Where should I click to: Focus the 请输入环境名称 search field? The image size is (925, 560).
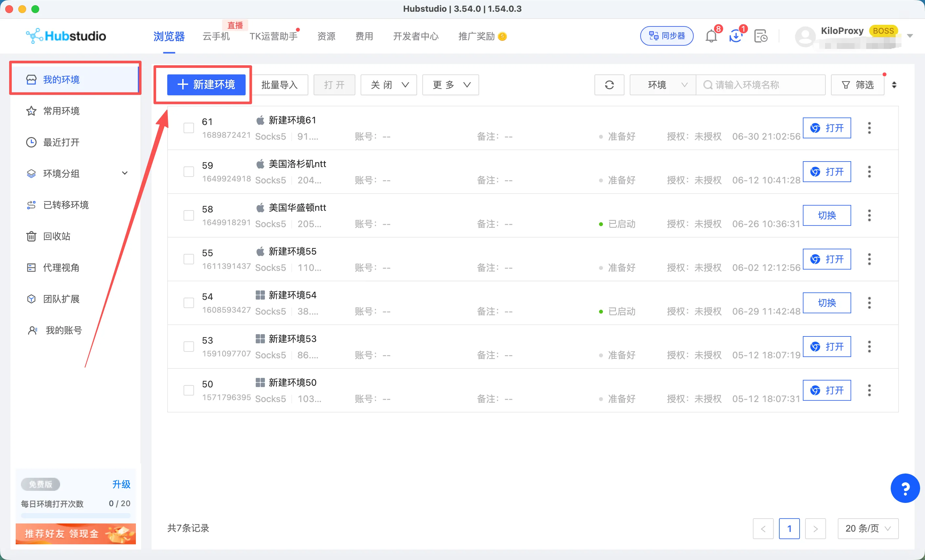coord(761,85)
